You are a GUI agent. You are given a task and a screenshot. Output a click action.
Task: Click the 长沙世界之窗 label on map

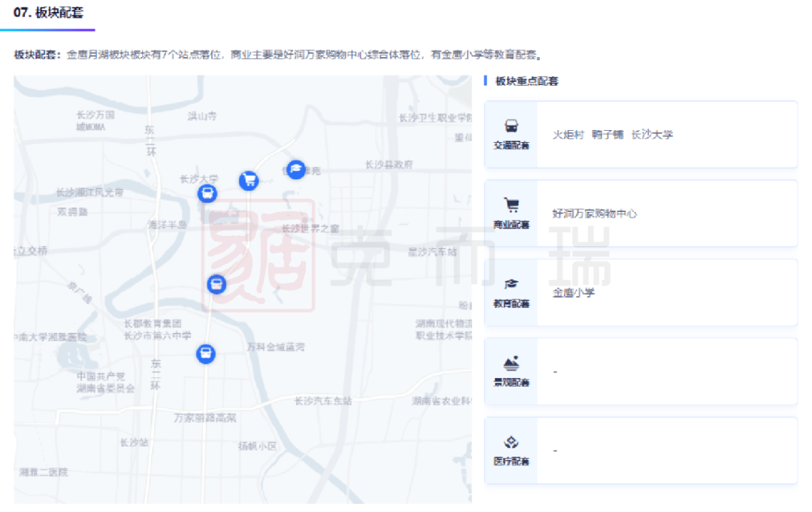point(311,228)
